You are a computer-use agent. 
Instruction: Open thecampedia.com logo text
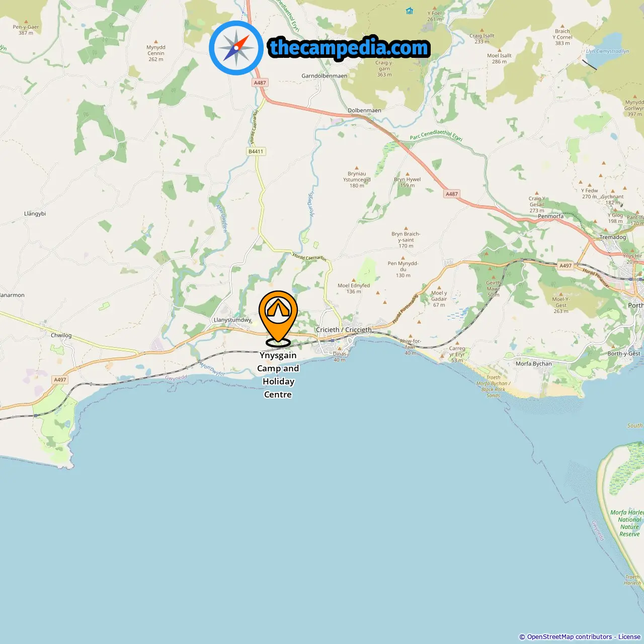(349, 48)
